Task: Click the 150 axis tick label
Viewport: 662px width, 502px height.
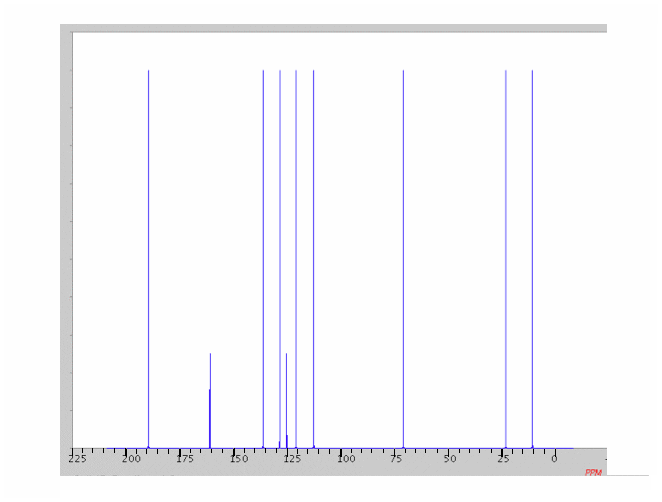Action: [237, 459]
